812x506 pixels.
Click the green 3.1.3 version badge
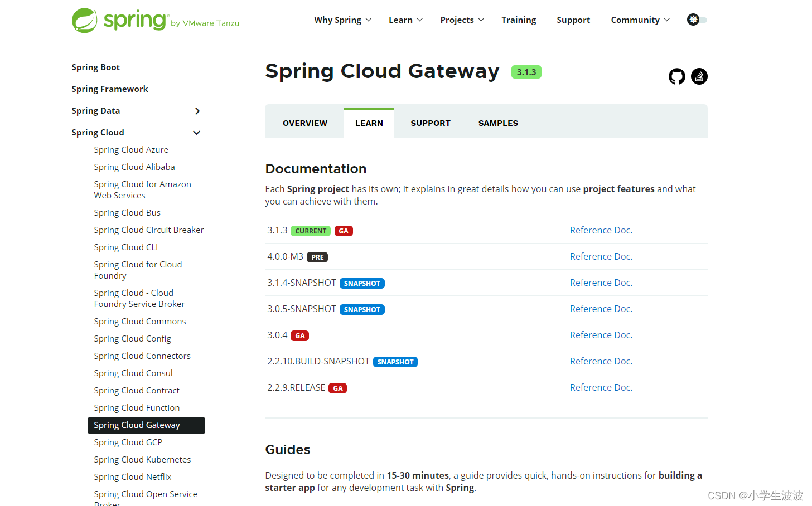526,72
